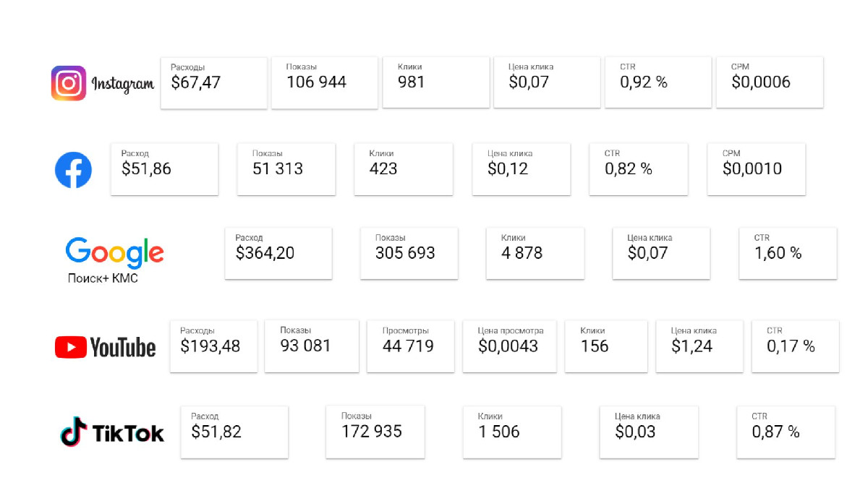Select Instagram impressions card showing 106 944
868x488 pixels.
point(324,82)
